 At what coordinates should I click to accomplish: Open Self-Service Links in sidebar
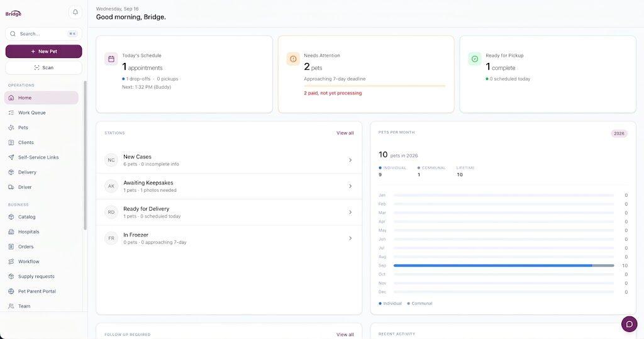tap(41, 157)
